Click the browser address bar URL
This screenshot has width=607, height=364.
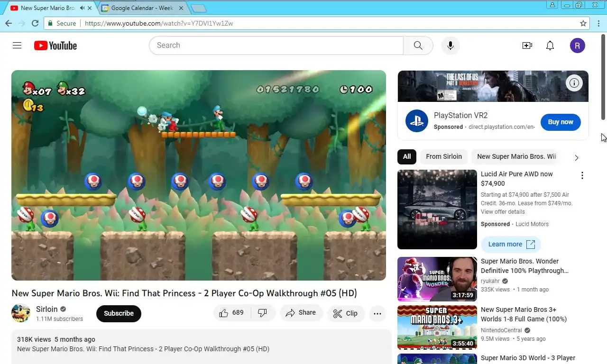tap(159, 23)
